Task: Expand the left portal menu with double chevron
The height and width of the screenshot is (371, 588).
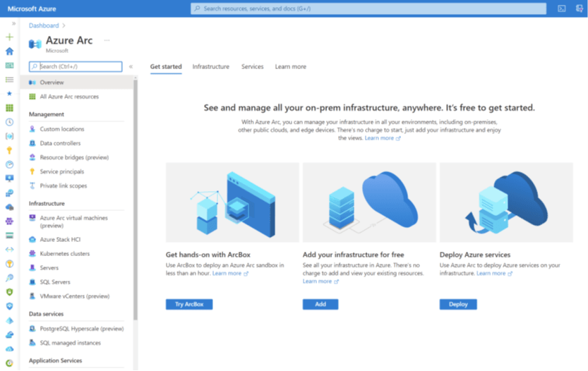Action: pos(13,24)
